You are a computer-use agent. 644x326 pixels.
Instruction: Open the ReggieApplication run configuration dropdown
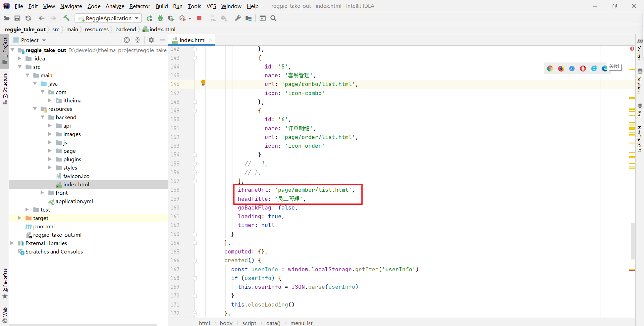coord(108,18)
